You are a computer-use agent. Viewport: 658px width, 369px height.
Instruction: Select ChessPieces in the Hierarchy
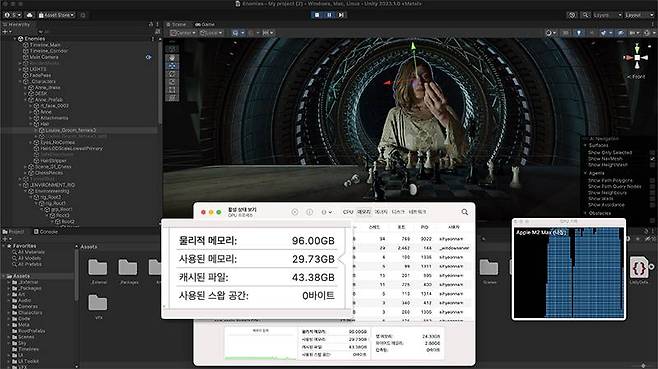point(49,173)
